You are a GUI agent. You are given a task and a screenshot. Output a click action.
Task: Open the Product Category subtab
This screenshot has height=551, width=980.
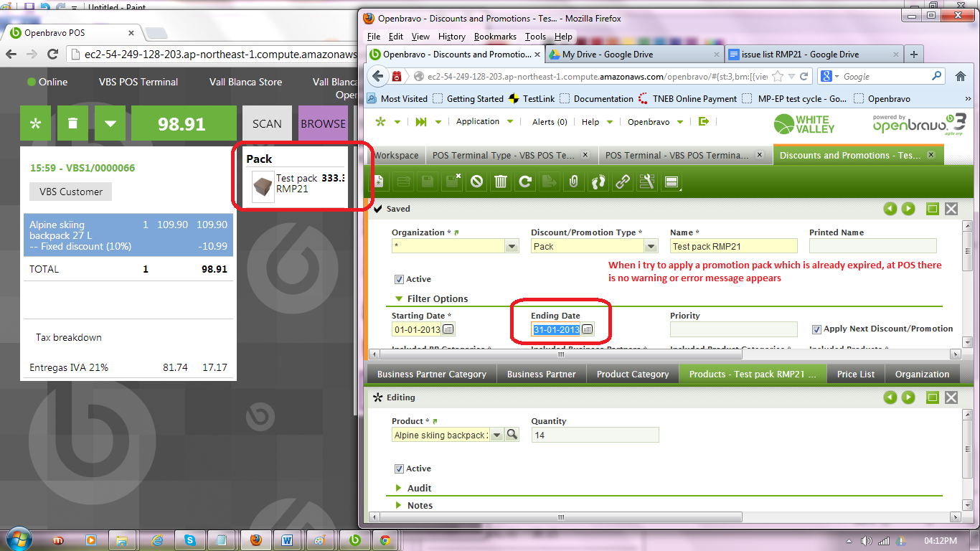tap(633, 374)
